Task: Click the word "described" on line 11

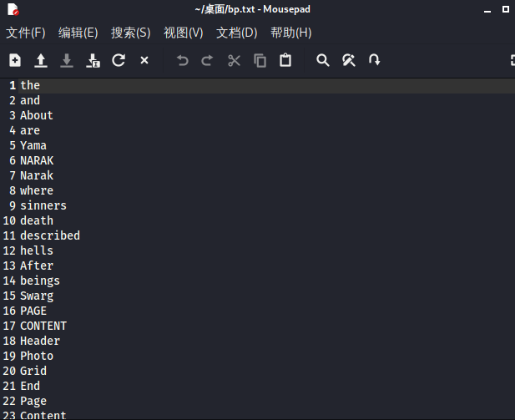Action: tap(50, 235)
